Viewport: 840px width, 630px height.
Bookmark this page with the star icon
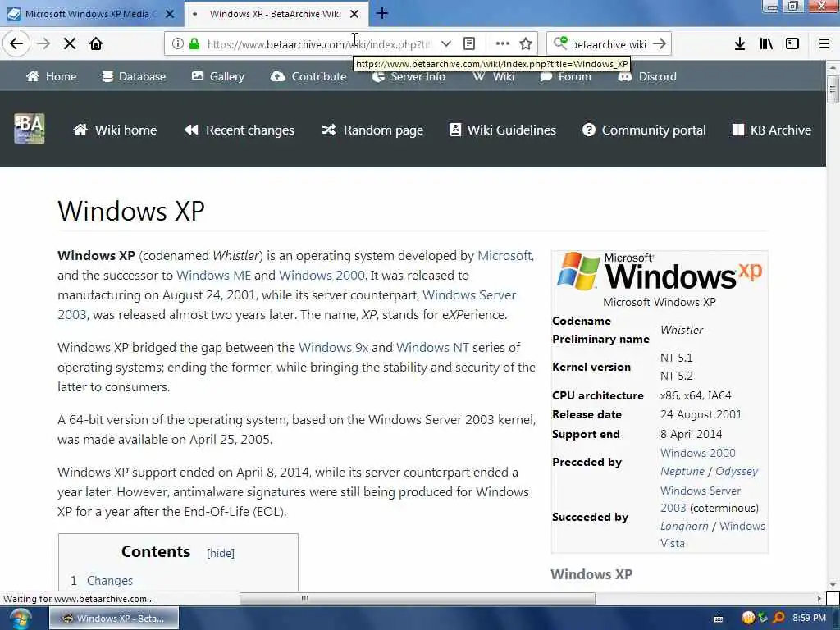pyautogui.click(x=526, y=44)
